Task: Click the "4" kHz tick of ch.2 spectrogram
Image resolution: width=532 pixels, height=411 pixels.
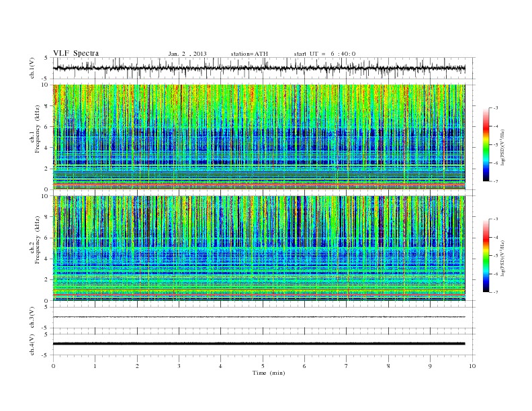Action: coord(47,259)
